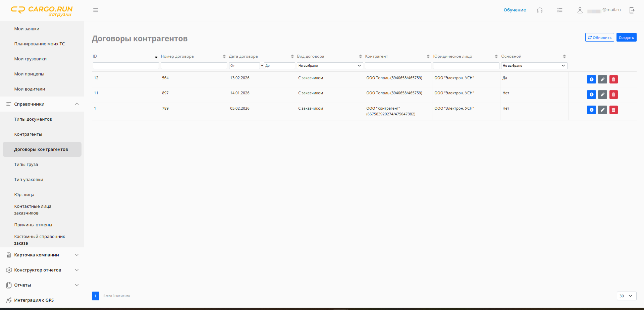Open Мои прицепы page
Image resolution: width=644 pixels, height=310 pixels.
point(29,74)
